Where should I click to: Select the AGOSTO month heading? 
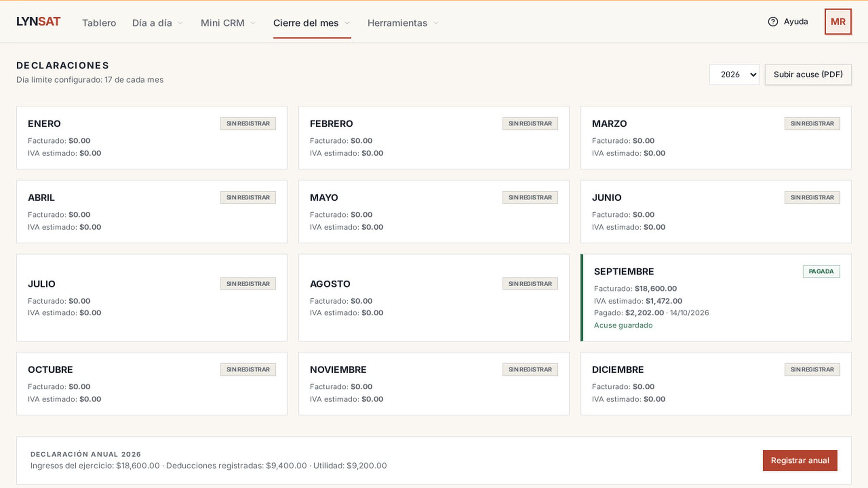coord(330,284)
